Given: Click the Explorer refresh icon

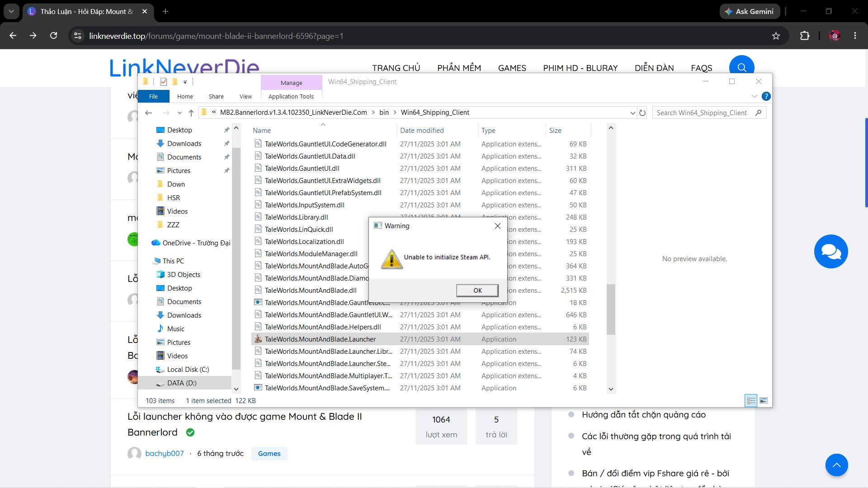Looking at the screenshot, I should (x=642, y=113).
